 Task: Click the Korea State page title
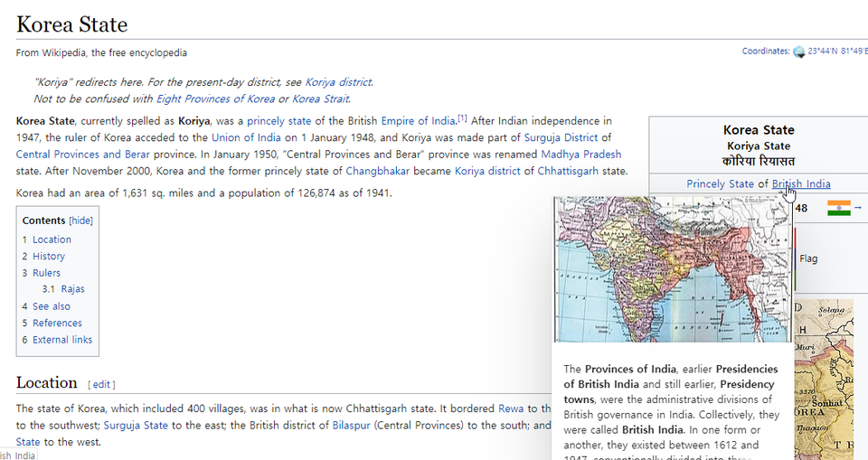click(72, 24)
